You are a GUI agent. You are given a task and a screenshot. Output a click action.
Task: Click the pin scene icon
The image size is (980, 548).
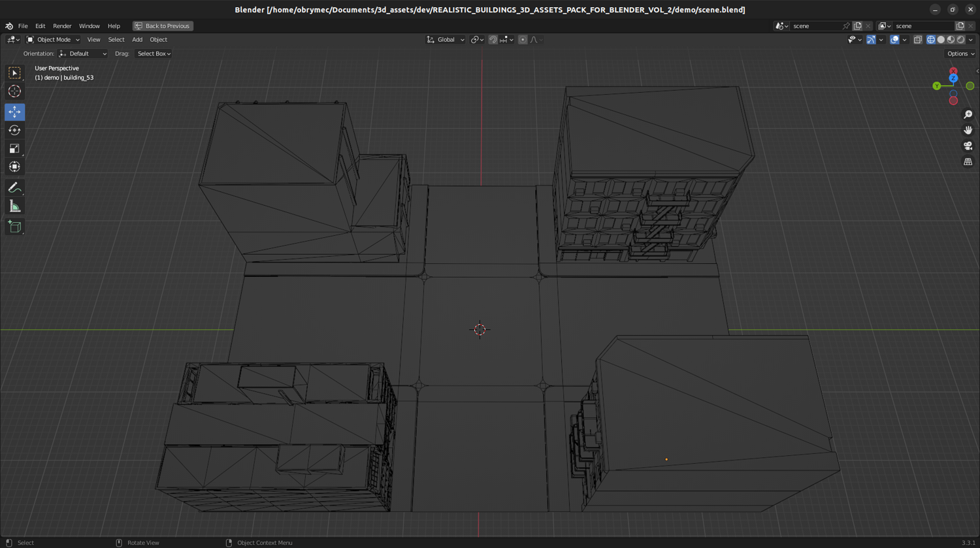pos(846,26)
